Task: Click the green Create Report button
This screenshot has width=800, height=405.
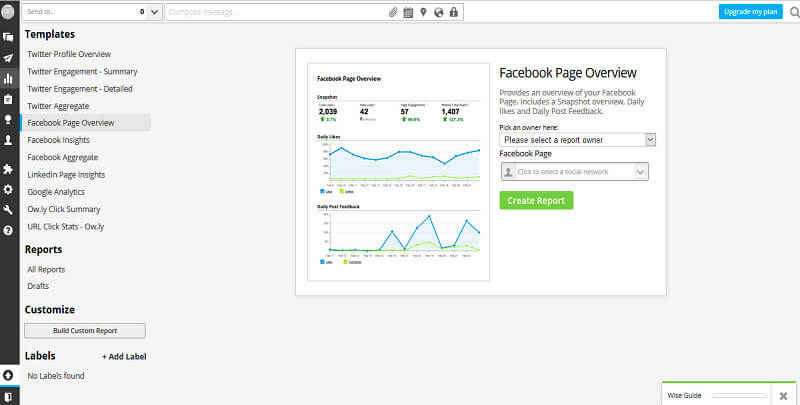Action: pyautogui.click(x=536, y=200)
